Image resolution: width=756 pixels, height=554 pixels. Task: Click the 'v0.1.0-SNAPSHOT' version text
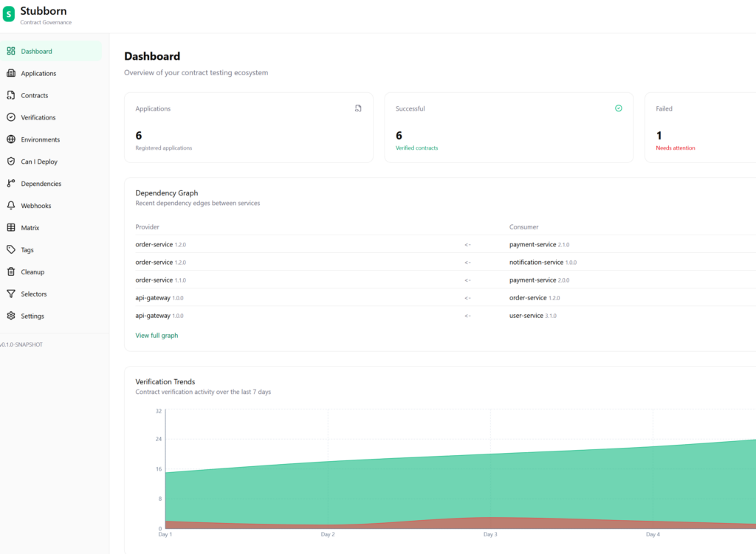pyautogui.click(x=21, y=344)
